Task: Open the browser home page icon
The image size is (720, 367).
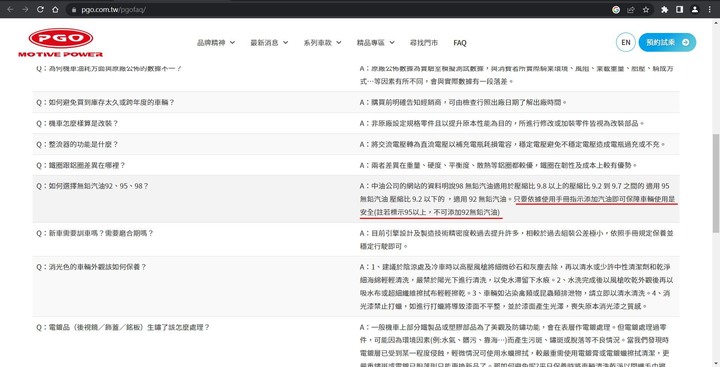Action: (x=55, y=9)
